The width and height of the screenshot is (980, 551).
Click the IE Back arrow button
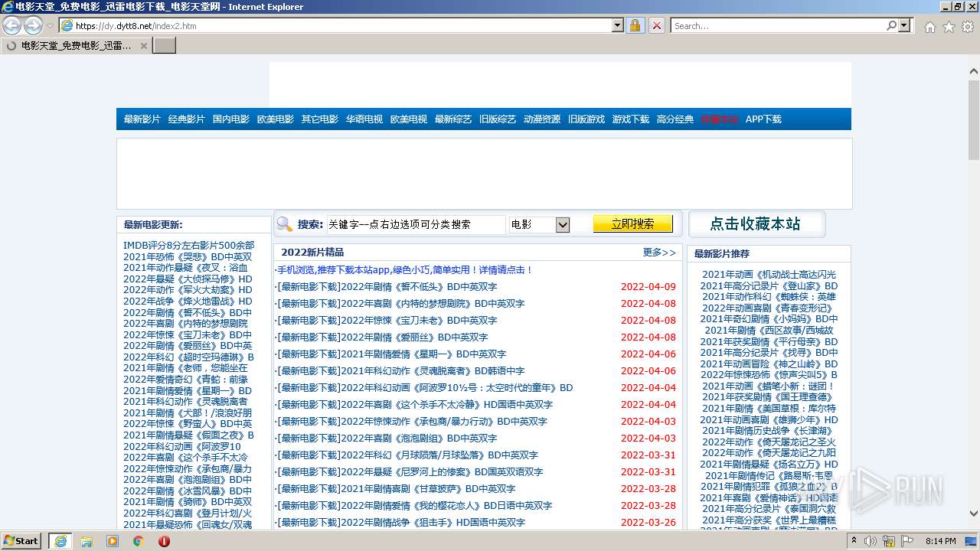coord(12,25)
